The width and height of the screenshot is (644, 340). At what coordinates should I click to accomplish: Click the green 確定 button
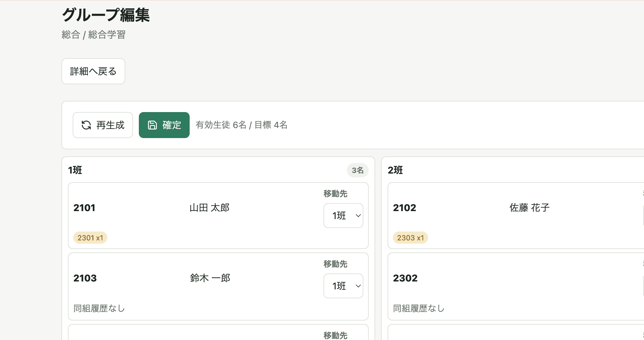coord(164,125)
